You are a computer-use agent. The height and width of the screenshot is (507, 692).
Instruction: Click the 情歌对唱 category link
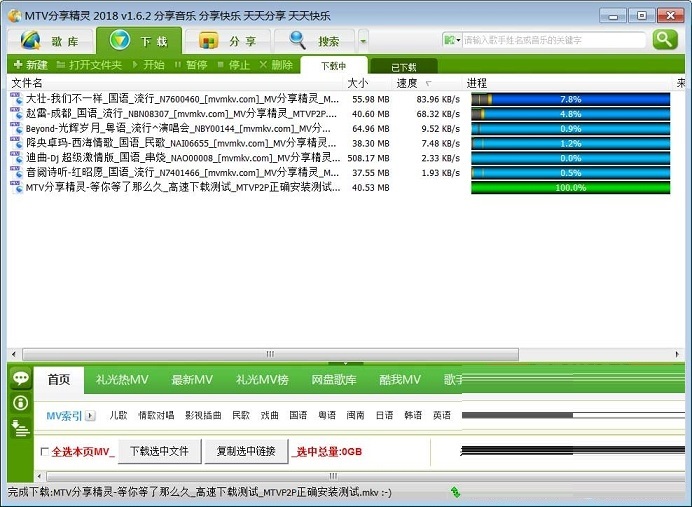pyautogui.click(x=156, y=415)
